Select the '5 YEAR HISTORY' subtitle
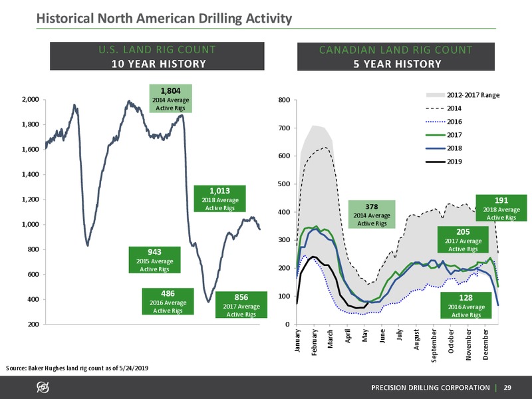This screenshot has width=532, height=399. coord(397,64)
